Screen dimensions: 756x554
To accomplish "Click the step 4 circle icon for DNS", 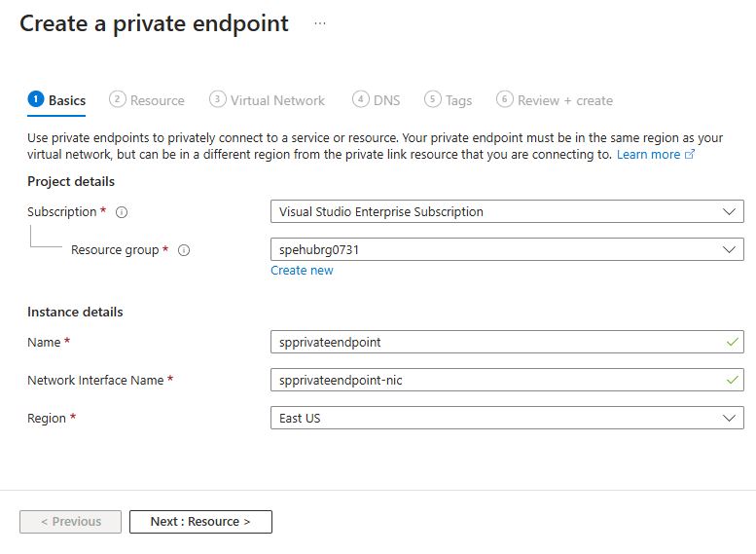I will [x=361, y=99].
